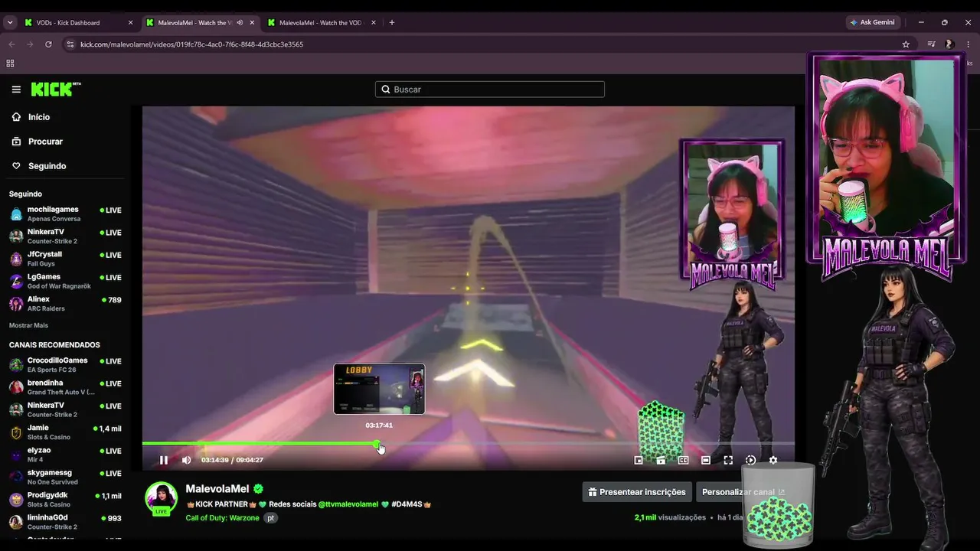Bookmark this page with the star
This screenshot has height=551, width=980.
906,44
